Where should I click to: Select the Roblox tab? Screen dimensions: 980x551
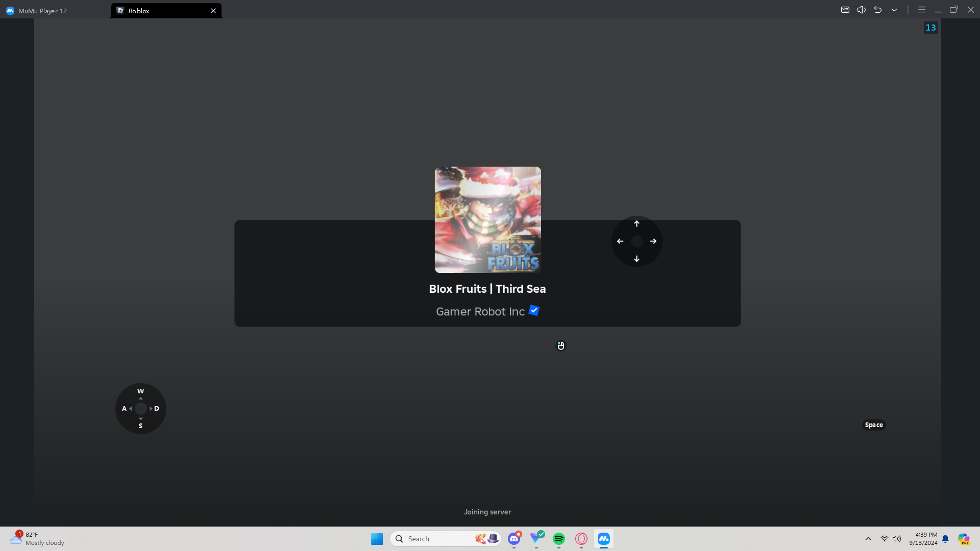(x=165, y=11)
